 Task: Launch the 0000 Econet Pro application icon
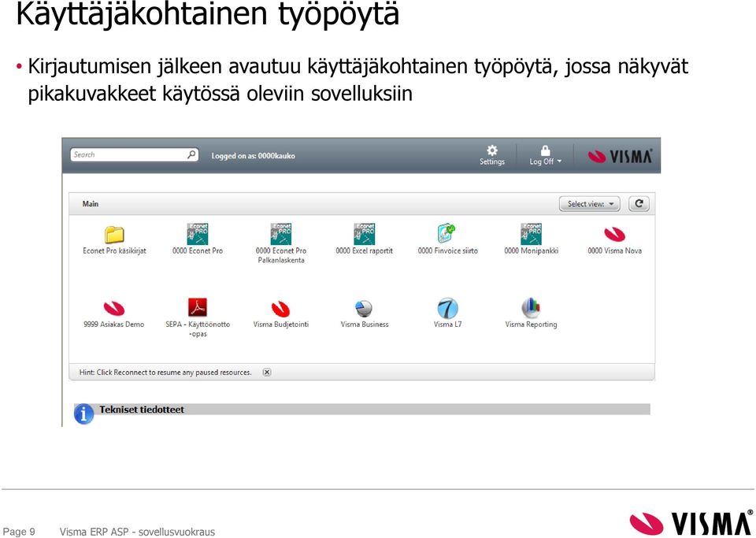coord(198,234)
